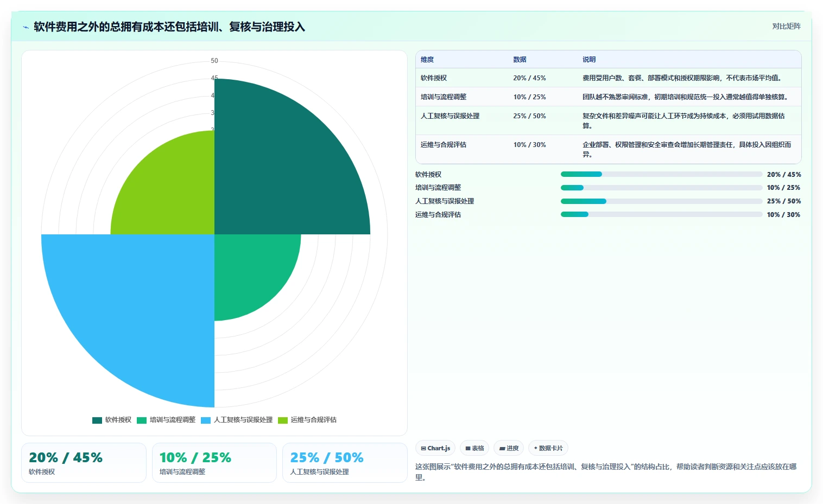Select the 表格 tag
This screenshot has height=504, width=823.
coord(474,448)
